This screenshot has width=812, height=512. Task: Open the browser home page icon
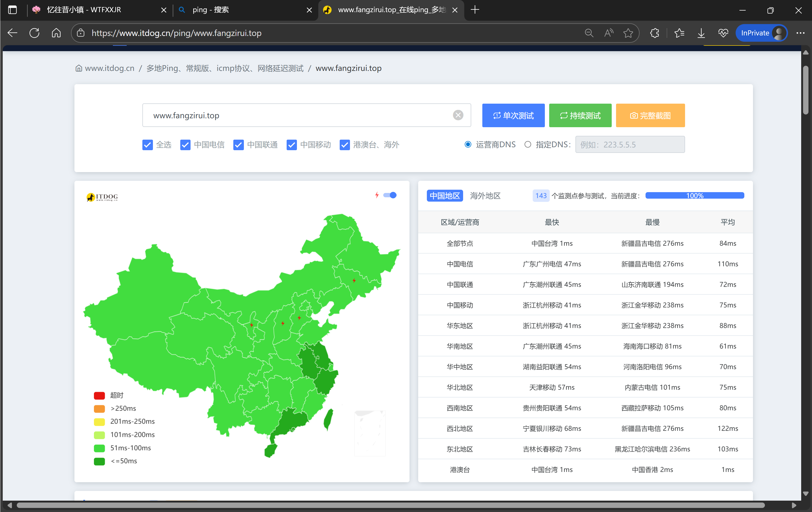tap(56, 33)
